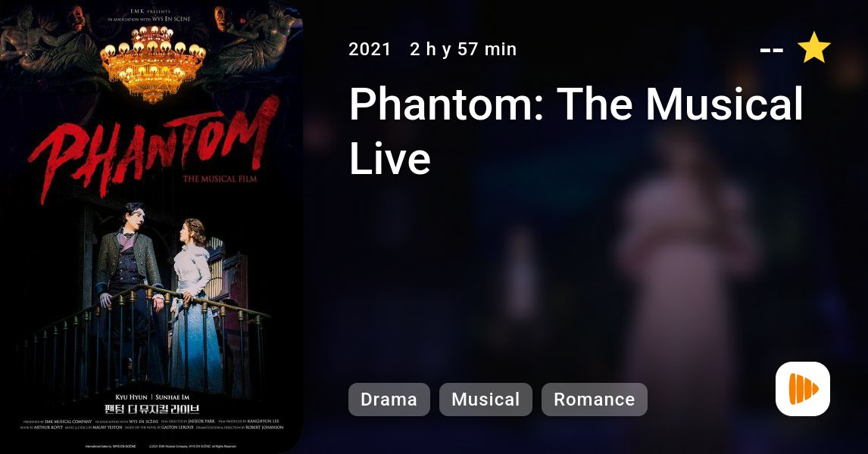Image resolution: width=868 pixels, height=454 pixels.
Task: Open the Phantom movie poster thumbnail
Action: [x=151, y=227]
